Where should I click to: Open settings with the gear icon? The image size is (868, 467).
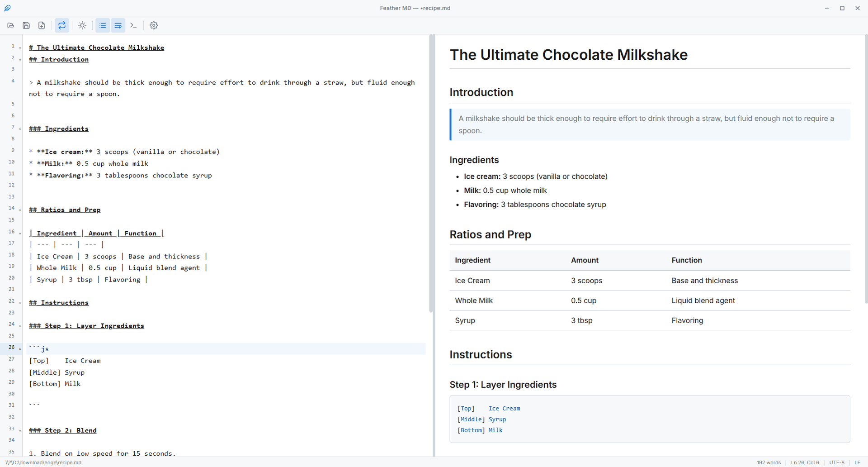[x=154, y=25]
